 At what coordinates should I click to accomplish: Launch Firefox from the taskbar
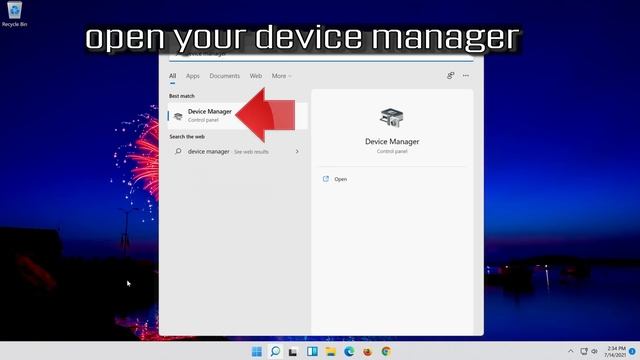(x=367, y=351)
